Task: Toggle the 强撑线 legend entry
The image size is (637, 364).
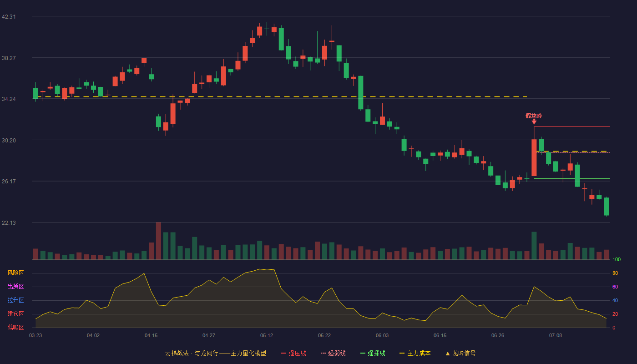Action: tap(373, 353)
